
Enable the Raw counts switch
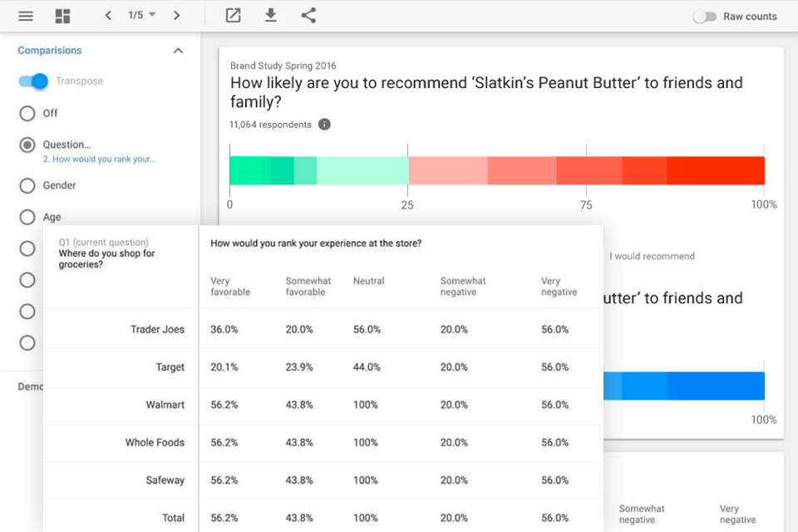(705, 17)
